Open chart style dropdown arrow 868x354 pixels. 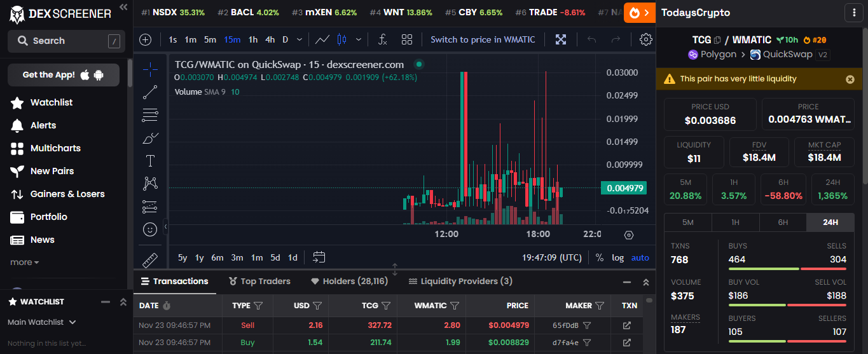[359, 39]
